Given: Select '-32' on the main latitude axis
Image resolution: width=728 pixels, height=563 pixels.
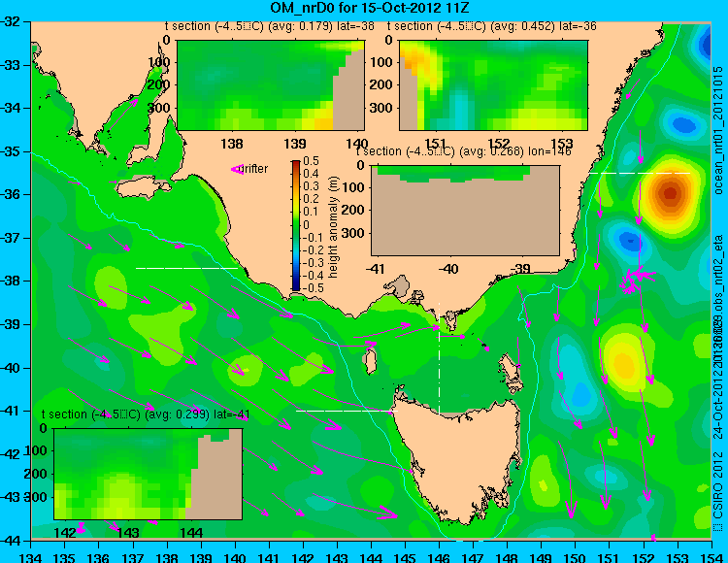Looking at the screenshot, I should [x=10, y=21].
